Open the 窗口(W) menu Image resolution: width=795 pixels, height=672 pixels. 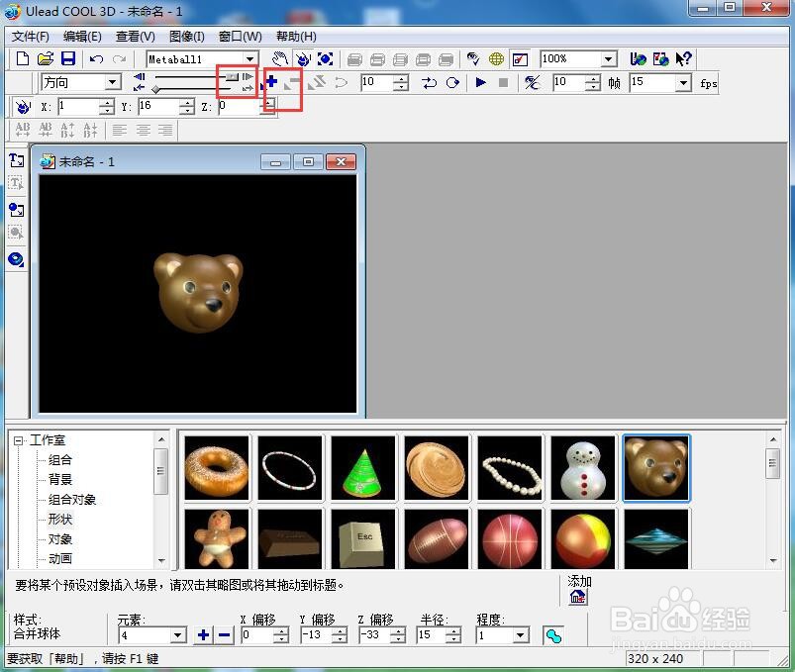coord(241,37)
